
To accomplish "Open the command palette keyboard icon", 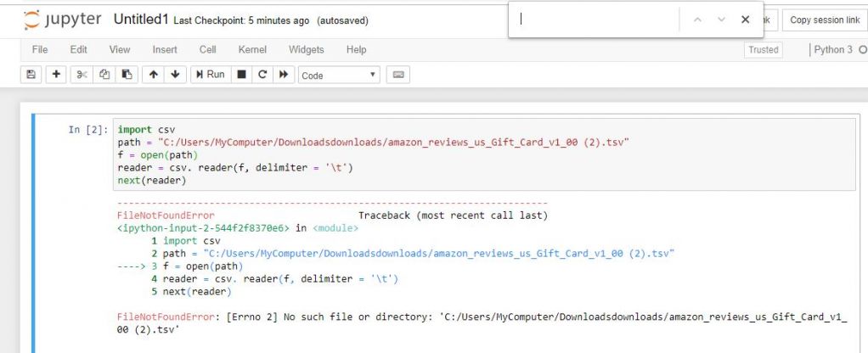I will (x=397, y=75).
